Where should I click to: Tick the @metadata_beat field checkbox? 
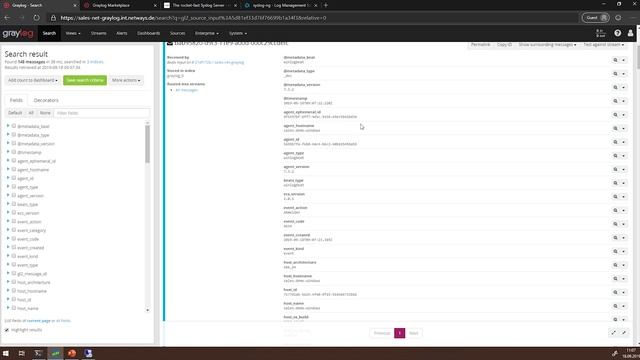[x=14, y=126]
